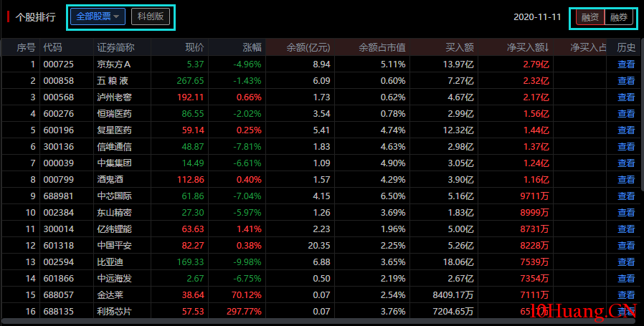This screenshot has width=644, height=326.
Task: Click stock name 亿纬锂能
Action: [114, 229]
